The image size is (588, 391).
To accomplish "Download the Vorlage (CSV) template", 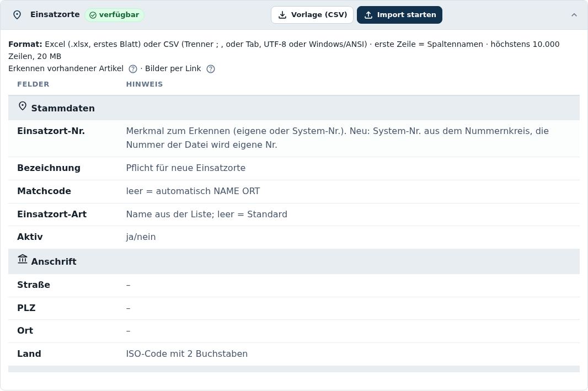I will coord(312,15).
